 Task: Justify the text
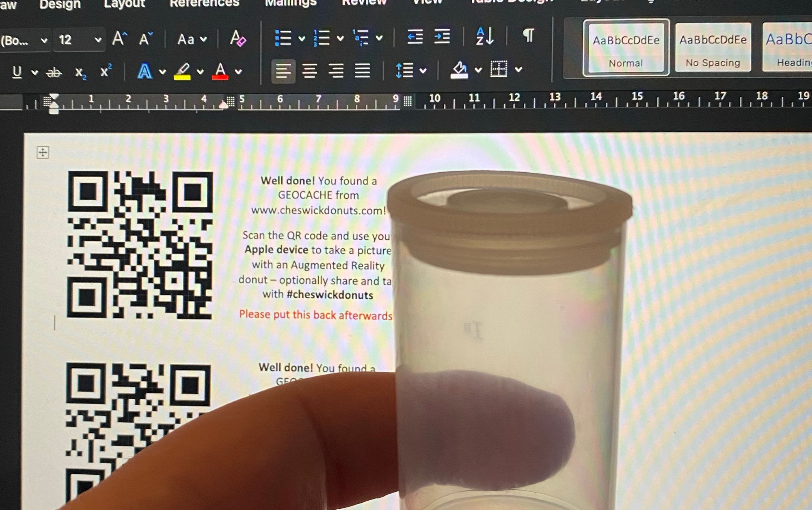pyautogui.click(x=362, y=71)
